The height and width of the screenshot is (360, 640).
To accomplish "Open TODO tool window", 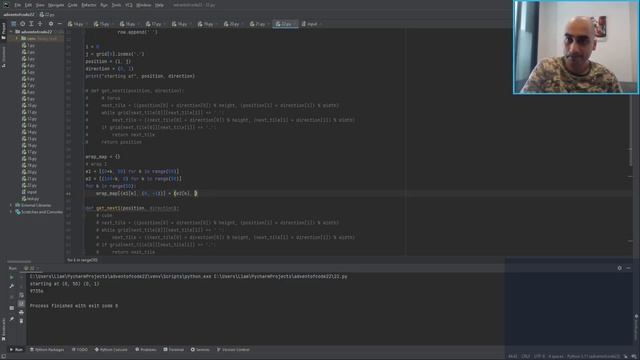I will 80,350.
